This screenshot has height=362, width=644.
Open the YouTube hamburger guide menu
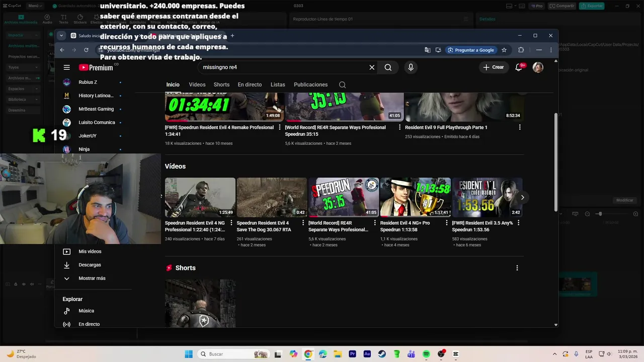(x=66, y=67)
